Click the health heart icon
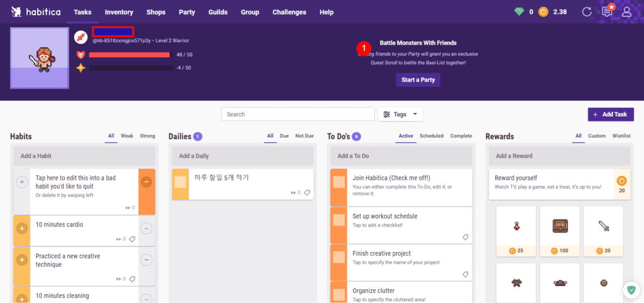Viewport: 644px width, 303px height. 81,55
